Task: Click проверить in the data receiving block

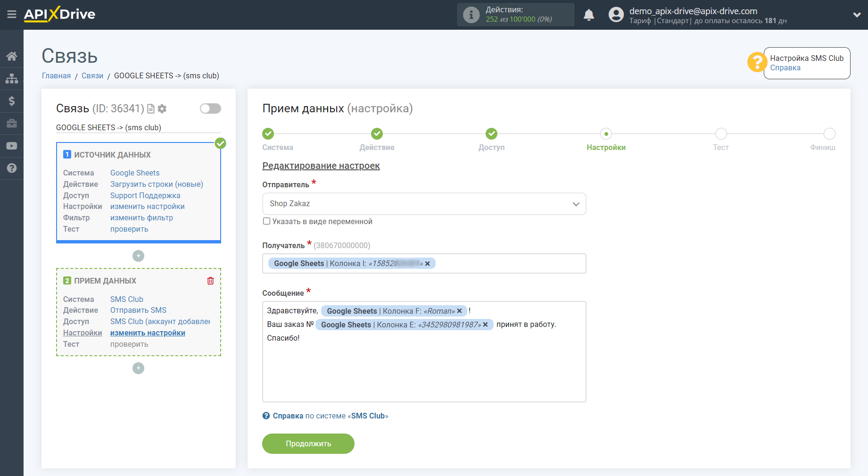Action: point(129,344)
